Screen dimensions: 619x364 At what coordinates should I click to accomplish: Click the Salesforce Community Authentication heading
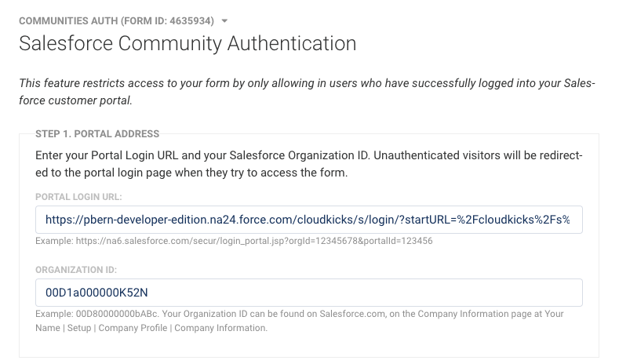click(188, 43)
